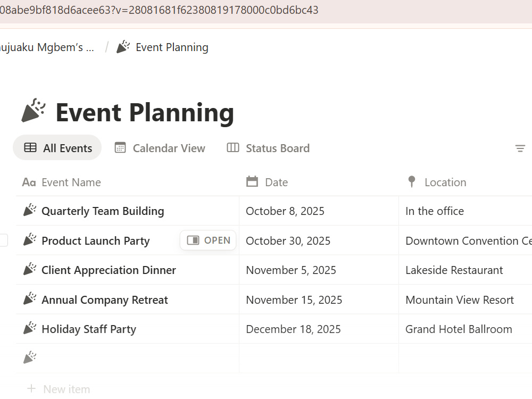Click the October 8, 2025 date cell
This screenshot has width=532, height=399.
click(x=319, y=211)
